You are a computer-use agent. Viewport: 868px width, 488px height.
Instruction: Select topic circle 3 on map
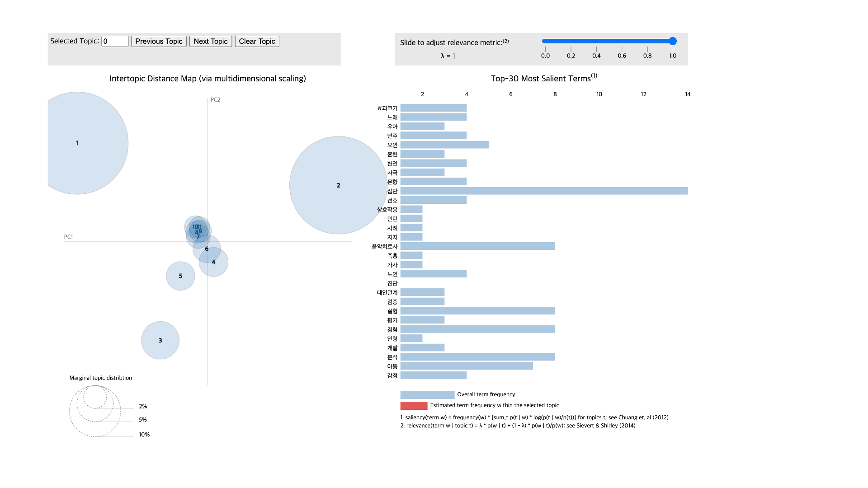(160, 340)
